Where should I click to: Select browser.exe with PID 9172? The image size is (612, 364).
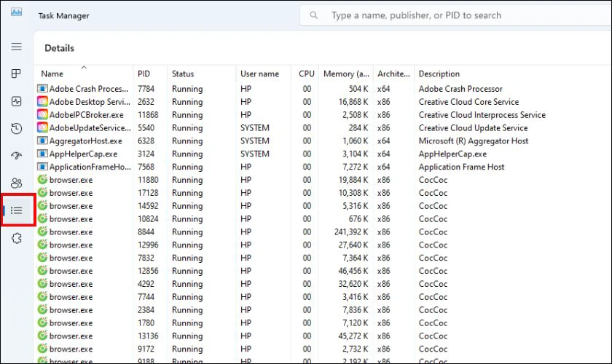[71, 349]
